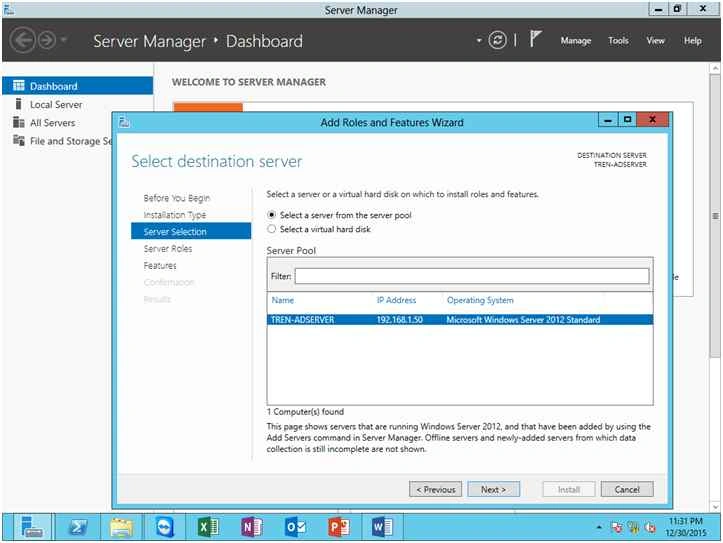723x543 pixels.
Task: Click the wizard title bar icon
Action: tap(124, 122)
